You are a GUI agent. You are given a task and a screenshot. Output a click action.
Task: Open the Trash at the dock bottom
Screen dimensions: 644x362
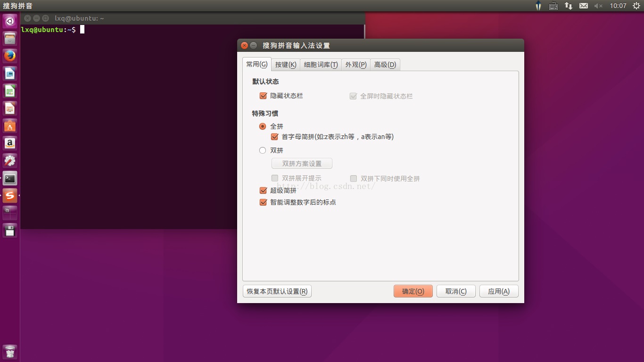coord(10,352)
